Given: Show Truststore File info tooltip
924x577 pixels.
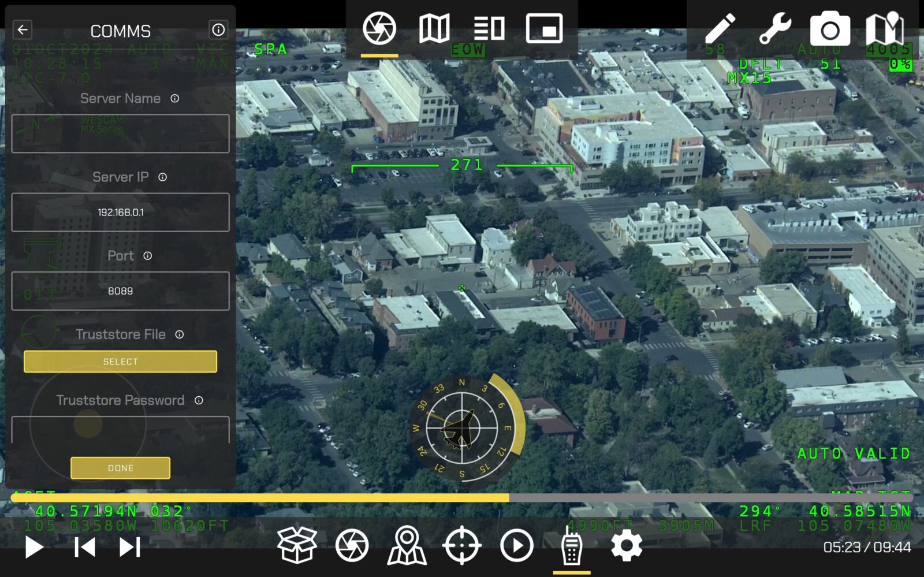Looking at the screenshot, I should point(180,334).
